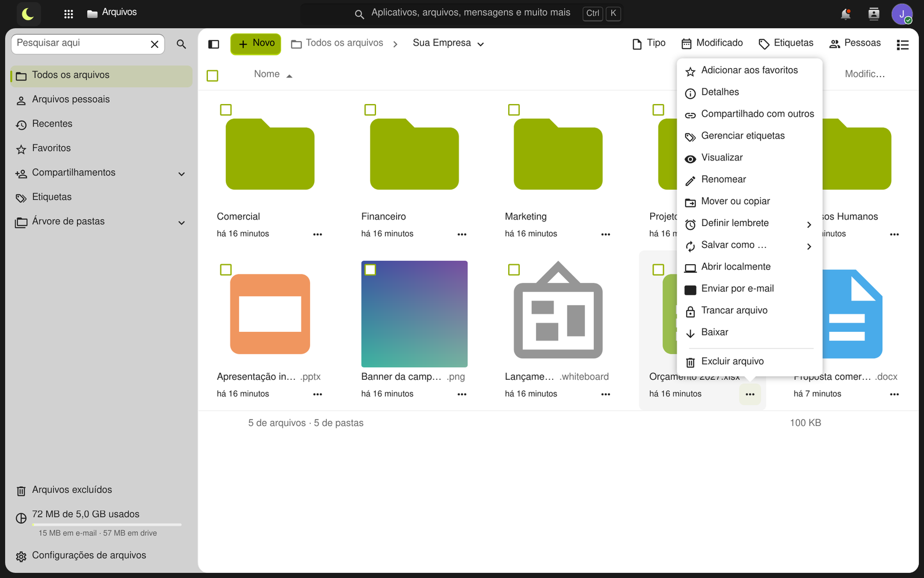Choose Mover ou copiar menu entry

coord(750,202)
